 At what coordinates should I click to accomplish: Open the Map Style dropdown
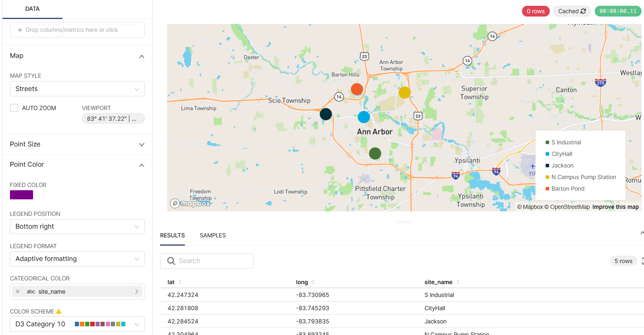point(77,89)
